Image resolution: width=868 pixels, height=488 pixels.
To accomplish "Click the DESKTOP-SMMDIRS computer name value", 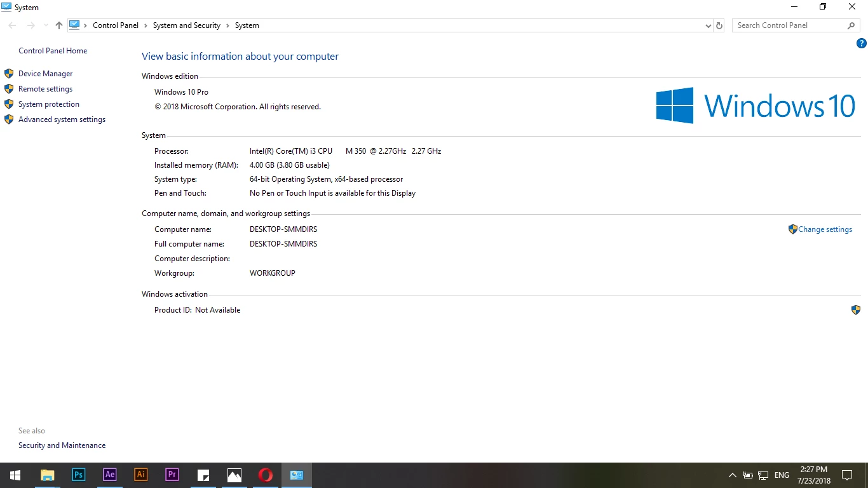I will (283, 229).
